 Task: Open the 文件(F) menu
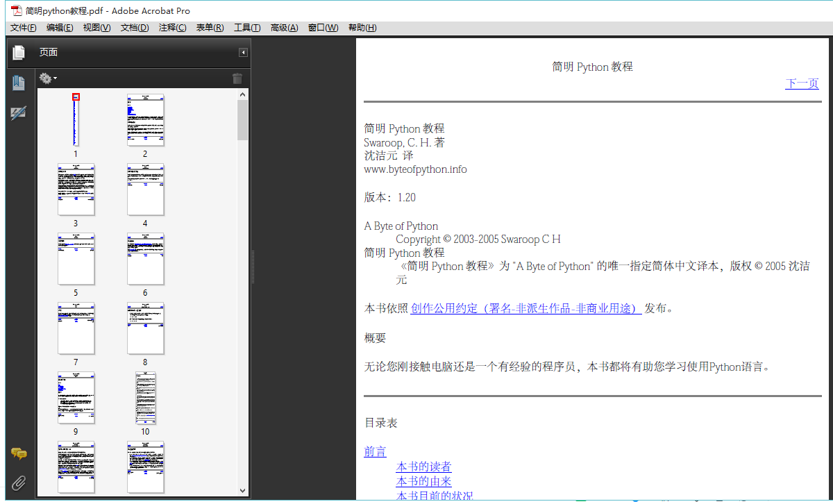(23, 28)
